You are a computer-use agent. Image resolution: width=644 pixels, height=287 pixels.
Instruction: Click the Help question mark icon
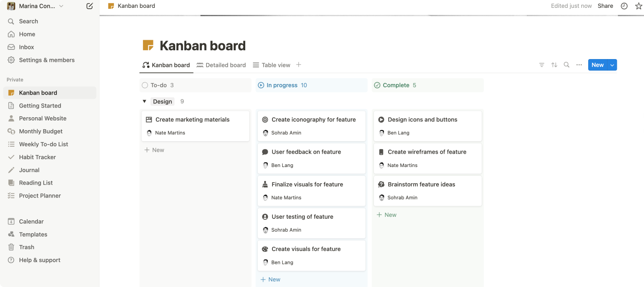click(x=11, y=260)
